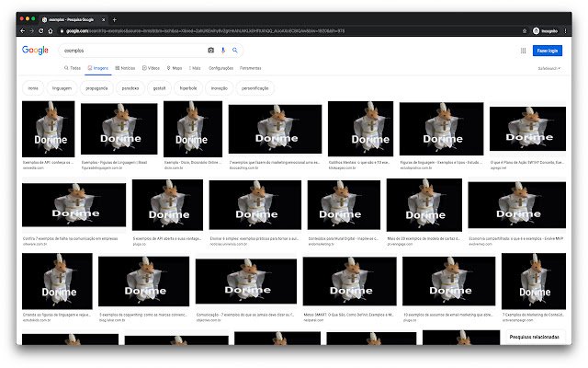Image resolution: width=588 pixels, height=368 pixels.
Task: Switch to the Notícias tab
Action: coord(125,68)
